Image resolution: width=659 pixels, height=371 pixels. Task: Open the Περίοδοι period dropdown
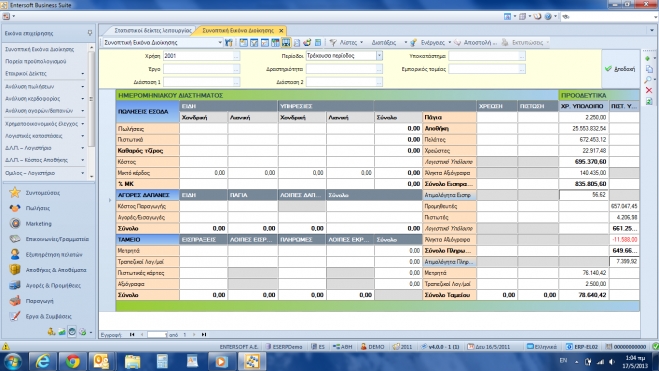[x=380, y=55]
